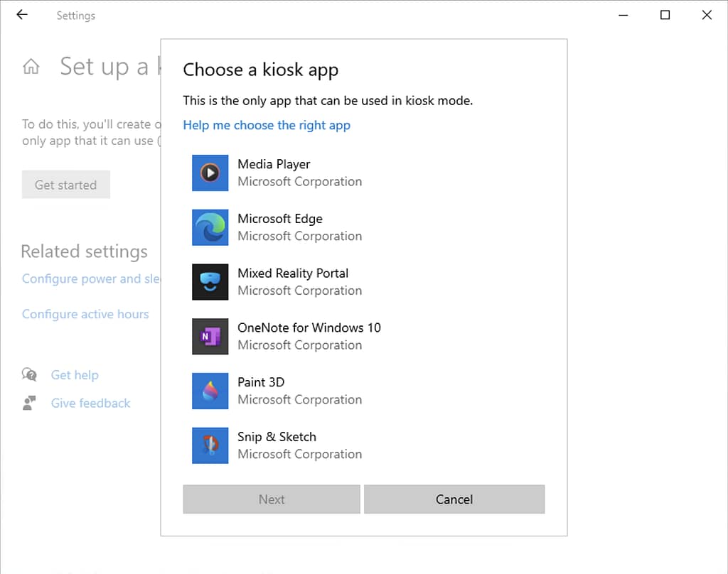Click the Give feedback link text
This screenshot has height=574, width=728.
(90, 403)
